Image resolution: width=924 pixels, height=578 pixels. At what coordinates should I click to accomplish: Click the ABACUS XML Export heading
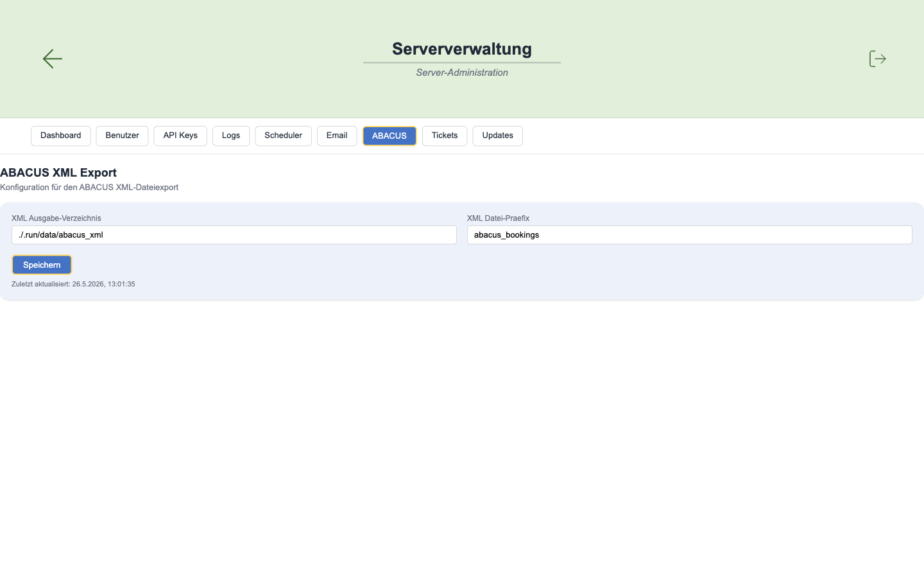(58, 173)
